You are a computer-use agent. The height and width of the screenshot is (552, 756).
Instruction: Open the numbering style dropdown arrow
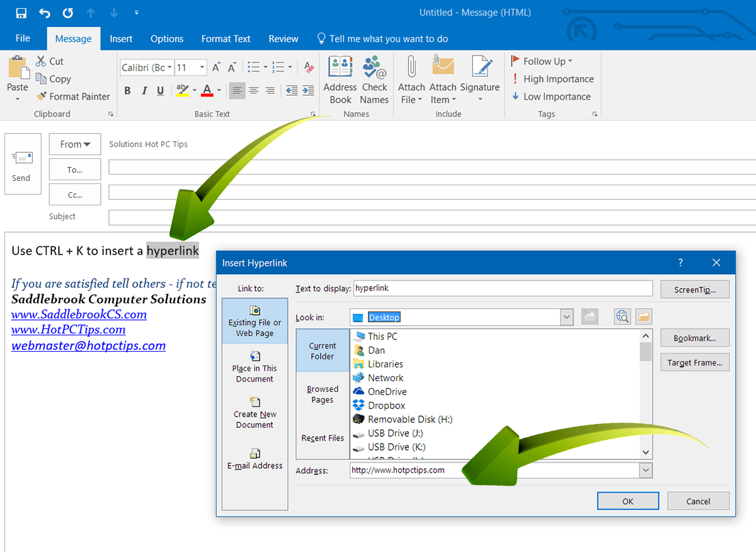[x=290, y=67]
